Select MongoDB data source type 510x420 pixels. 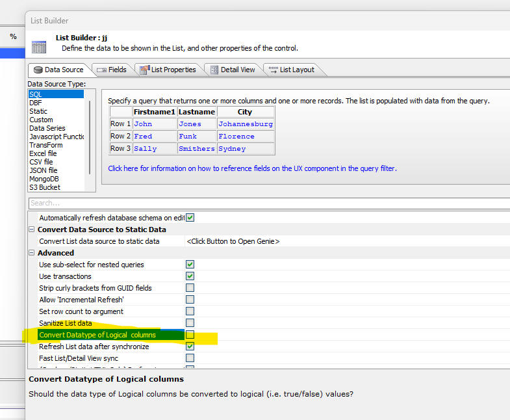(x=56, y=179)
